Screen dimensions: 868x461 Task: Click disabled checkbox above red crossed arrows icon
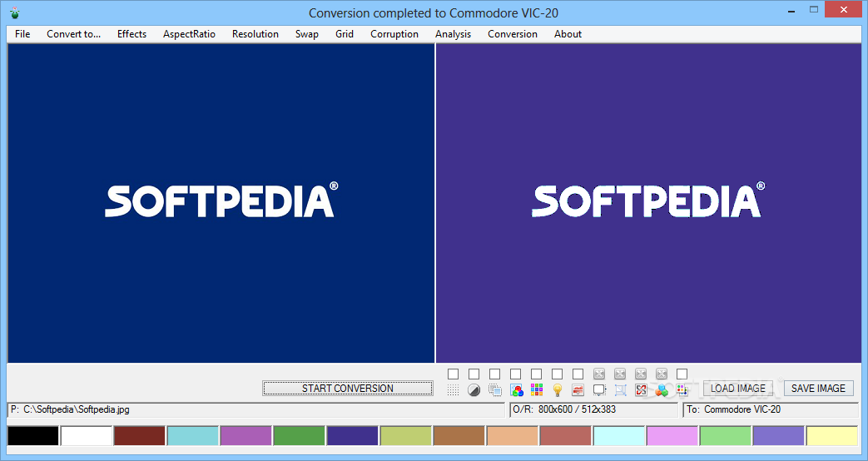tap(641, 374)
